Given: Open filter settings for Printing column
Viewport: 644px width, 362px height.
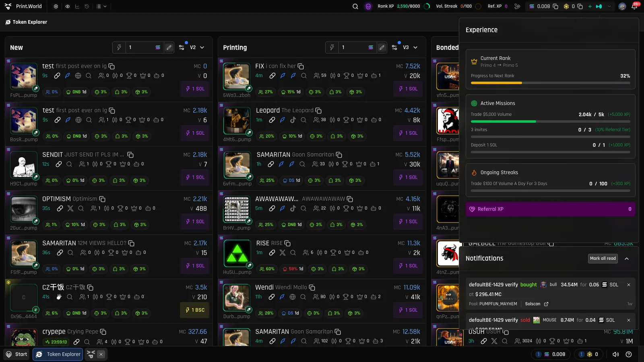Looking at the screenshot, I should (x=395, y=47).
